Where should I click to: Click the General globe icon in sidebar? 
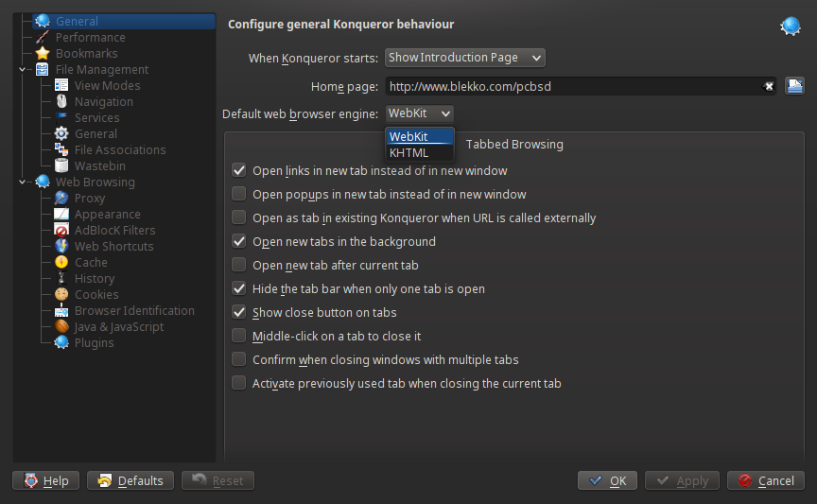pyautogui.click(x=43, y=22)
